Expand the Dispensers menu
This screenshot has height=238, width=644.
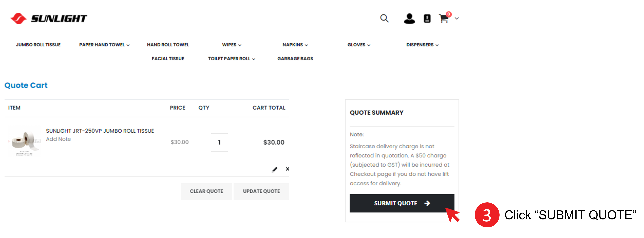tap(422, 45)
